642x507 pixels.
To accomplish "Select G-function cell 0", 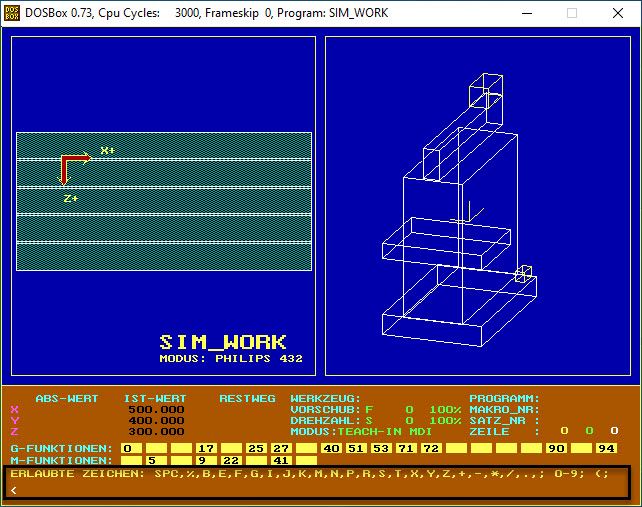I will point(131,448).
